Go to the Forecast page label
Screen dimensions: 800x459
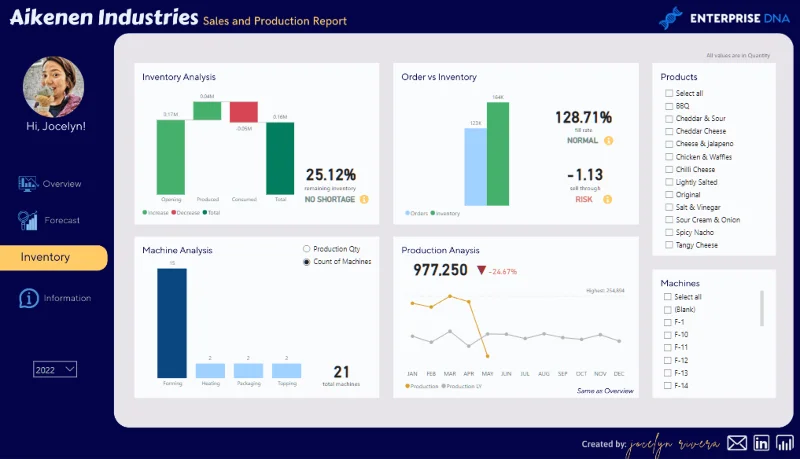click(62, 220)
